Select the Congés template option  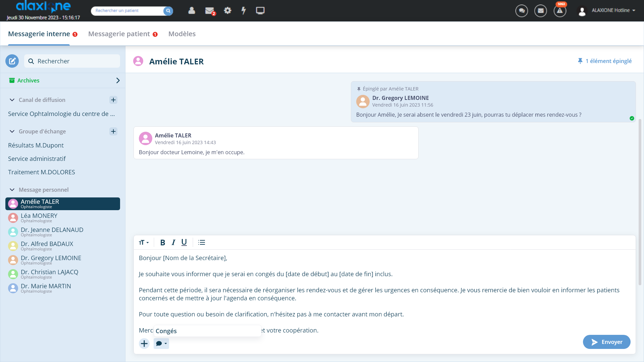click(x=207, y=331)
